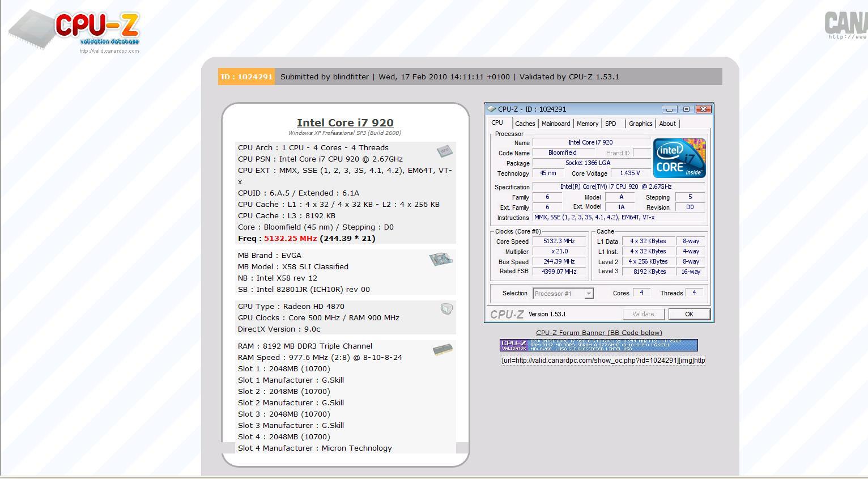
Task: Click the MB Model : X58 SLI Classified line
Action: point(293,267)
